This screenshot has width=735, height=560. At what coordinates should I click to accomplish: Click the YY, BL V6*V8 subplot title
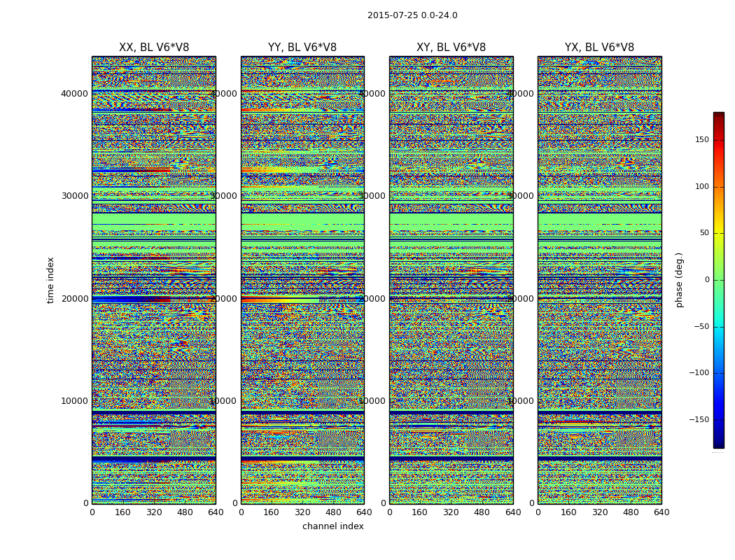coord(302,48)
